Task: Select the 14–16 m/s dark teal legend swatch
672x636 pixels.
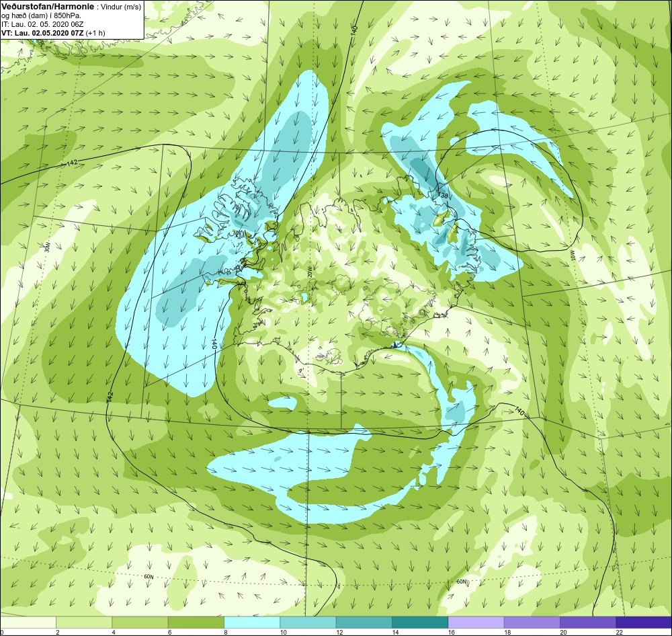Action: click(420, 621)
